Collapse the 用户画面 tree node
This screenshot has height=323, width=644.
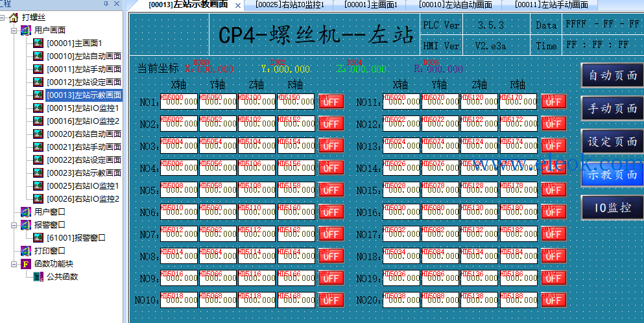[14, 30]
